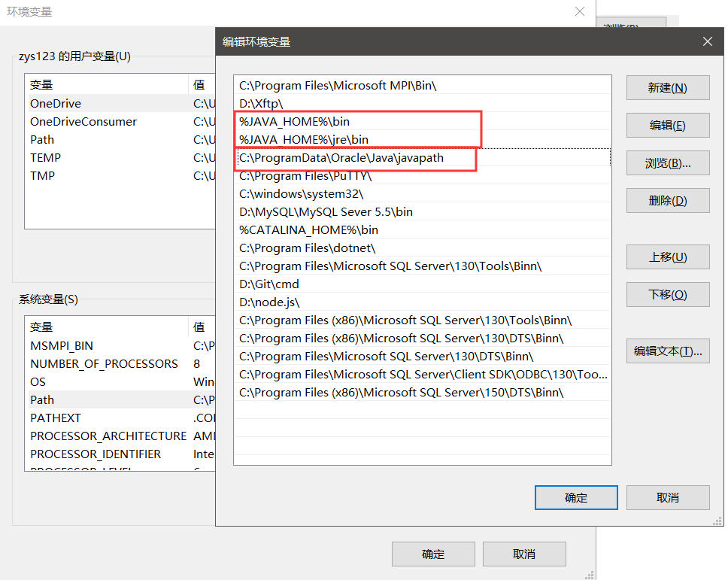728x580 pixels.
Task: Confirm the edit dialog with 确定
Action: click(576, 498)
